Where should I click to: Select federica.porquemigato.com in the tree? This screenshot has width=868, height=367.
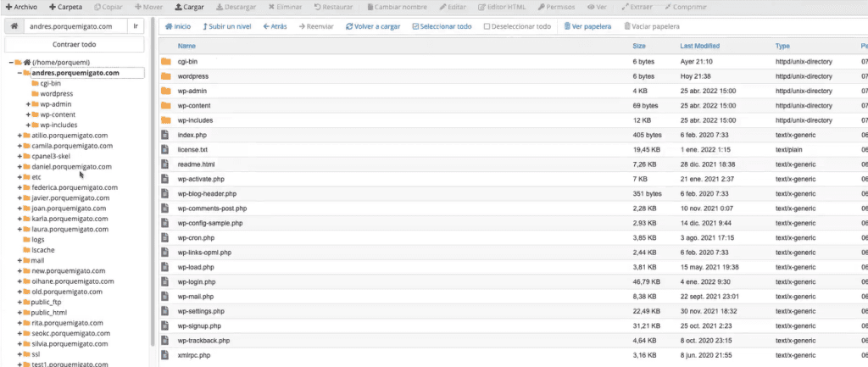75,187
